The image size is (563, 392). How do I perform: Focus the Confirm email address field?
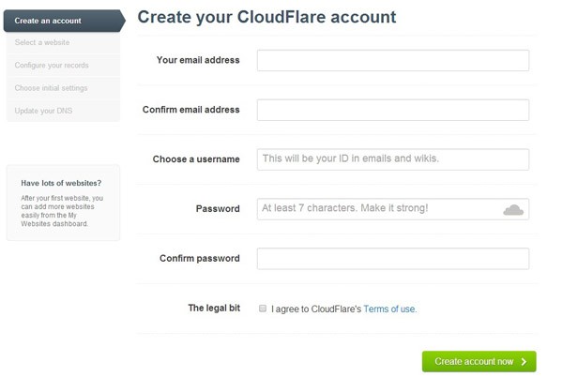click(x=393, y=110)
